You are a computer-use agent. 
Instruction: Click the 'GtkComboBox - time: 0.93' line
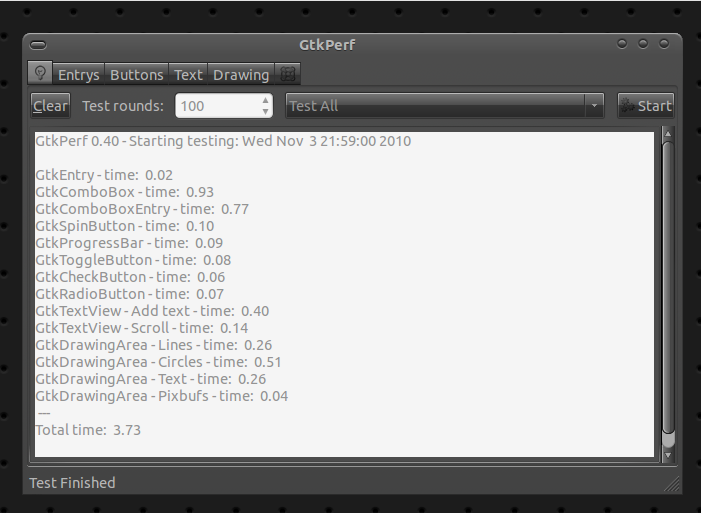click(x=125, y=192)
